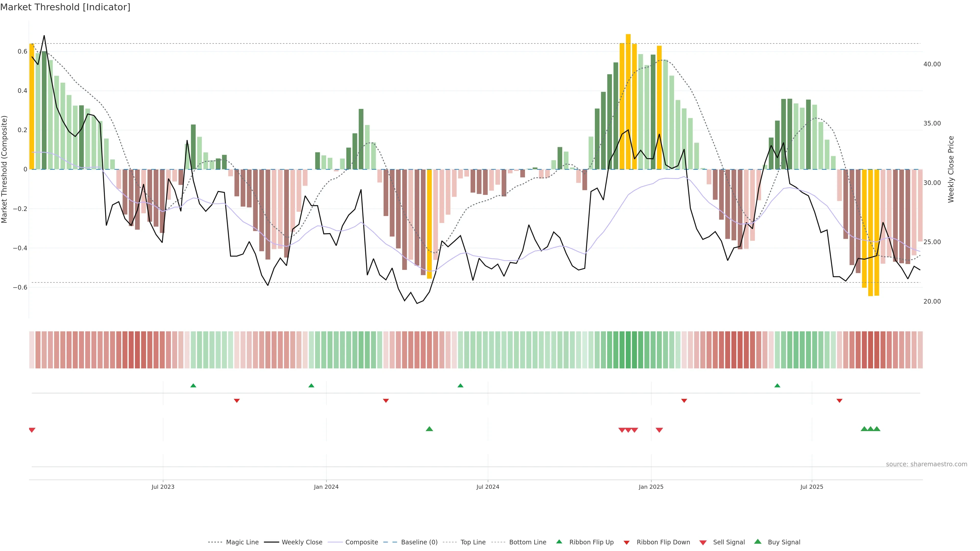Screen dimensions: 980x551
Task: Click the Market Threshold [Indicator] title
Action: click(x=65, y=7)
